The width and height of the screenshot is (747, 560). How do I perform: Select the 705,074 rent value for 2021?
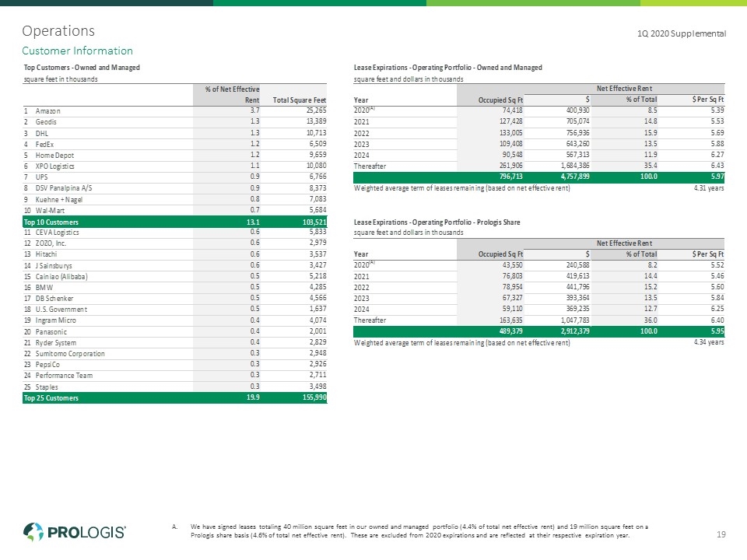click(578, 121)
